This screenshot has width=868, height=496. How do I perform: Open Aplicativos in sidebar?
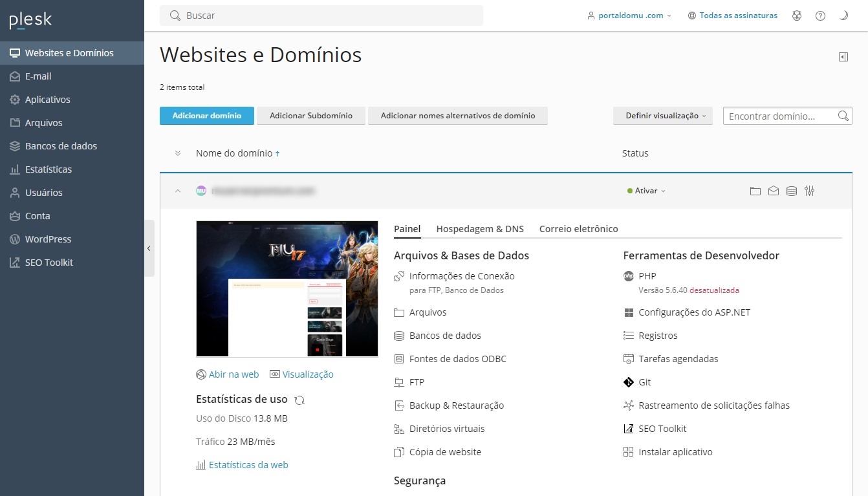72,100
